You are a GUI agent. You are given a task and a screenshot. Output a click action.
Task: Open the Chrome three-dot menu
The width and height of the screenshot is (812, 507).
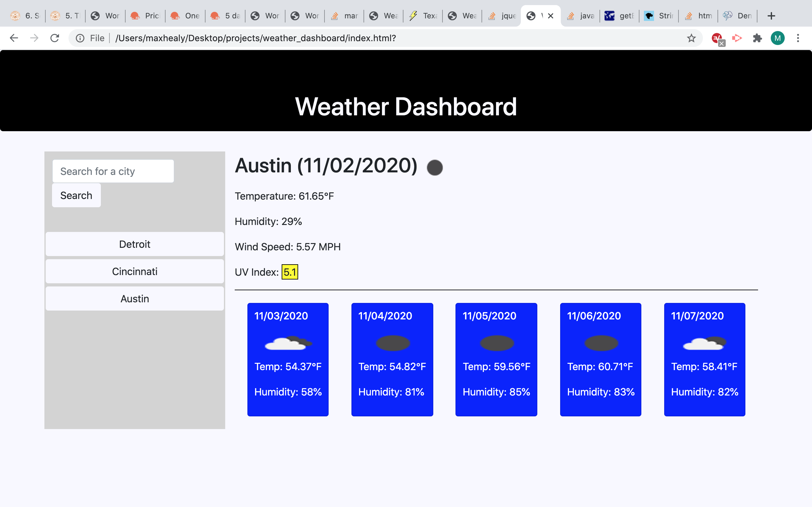click(798, 38)
